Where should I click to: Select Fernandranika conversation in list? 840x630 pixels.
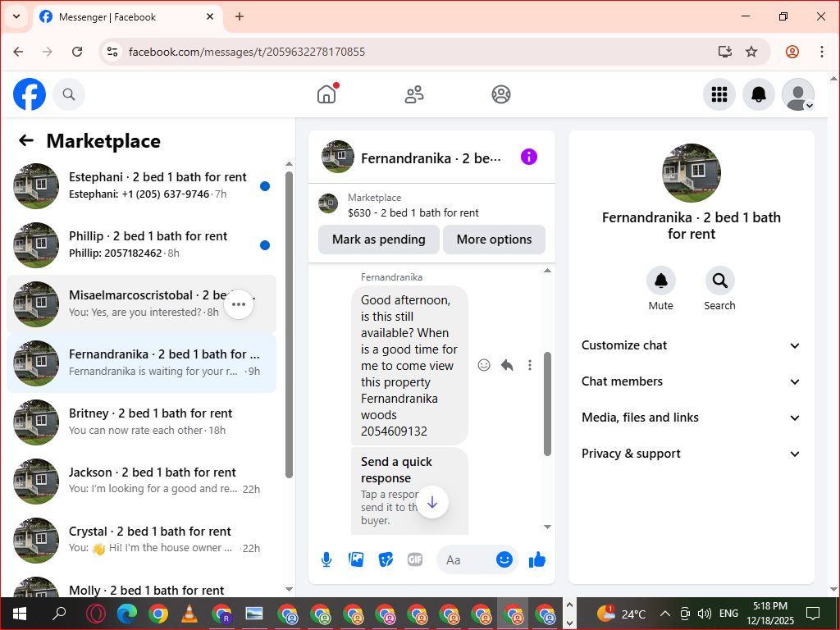141,363
